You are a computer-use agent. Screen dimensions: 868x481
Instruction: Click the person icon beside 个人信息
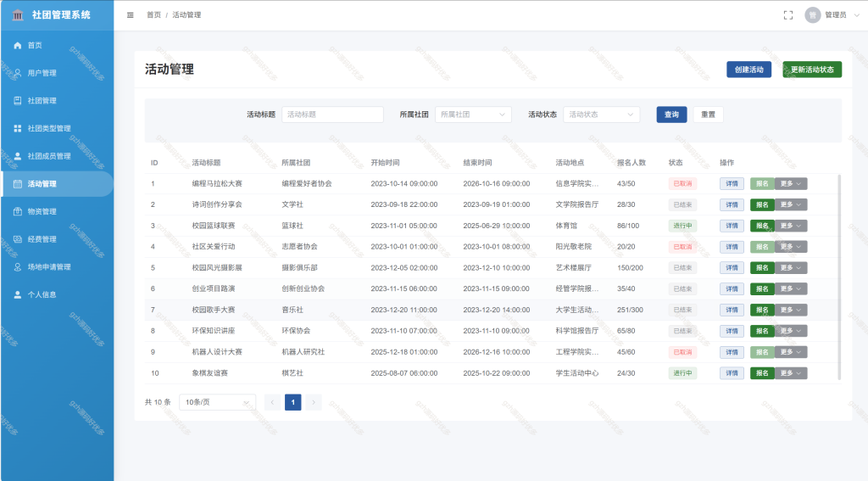pos(18,295)
